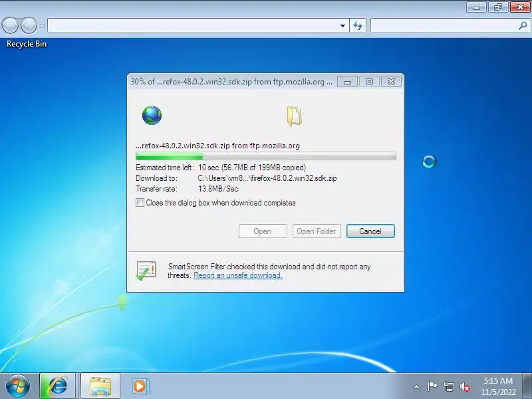Viewport: 532px width, 399px height.
Task: Click the Refresh icon beside the address bar
Action: [x=358, y=25]
